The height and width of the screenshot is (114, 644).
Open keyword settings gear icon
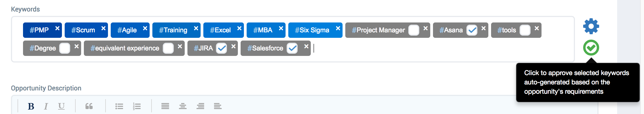pos(591,26)
